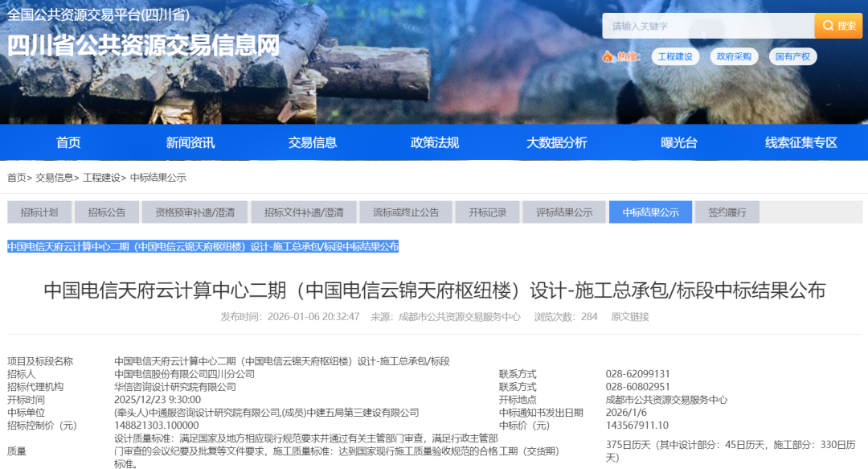This screenshot has height=469, width=868.
Task: Click winning bid price 143567911.10
Action: [637, 426]
